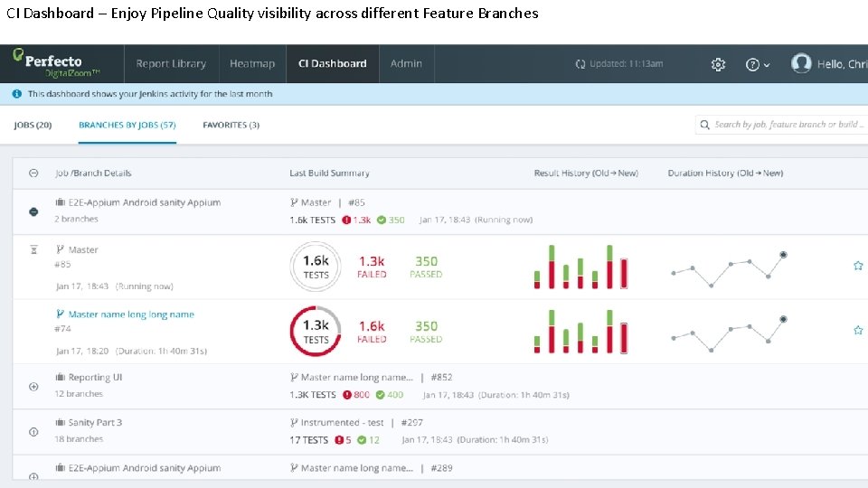Expand the Sanity Part 3 job row
Viewport: 868px width, 488px height.
tap(33, 432)
